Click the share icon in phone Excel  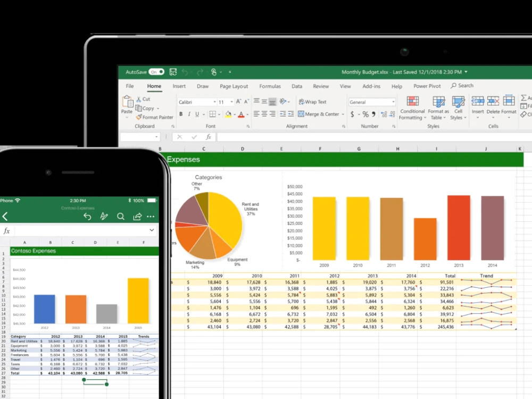click(137, 217)
